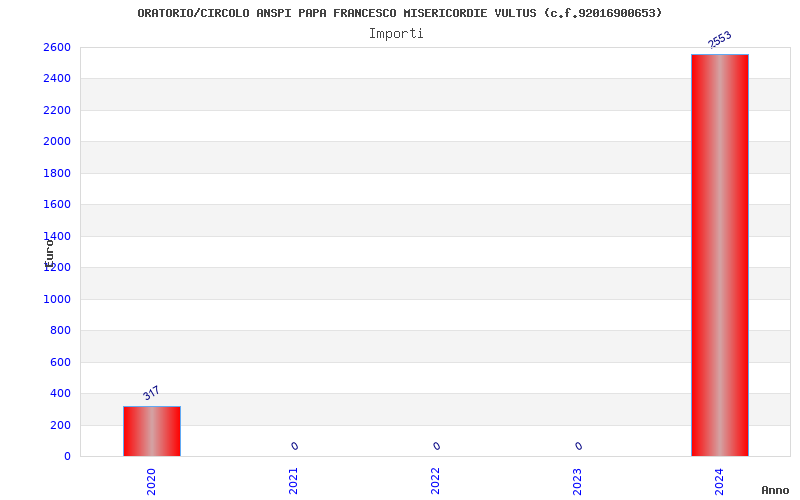
Task: Click the 800 y-axis tick label
Action: coord(60,331)
